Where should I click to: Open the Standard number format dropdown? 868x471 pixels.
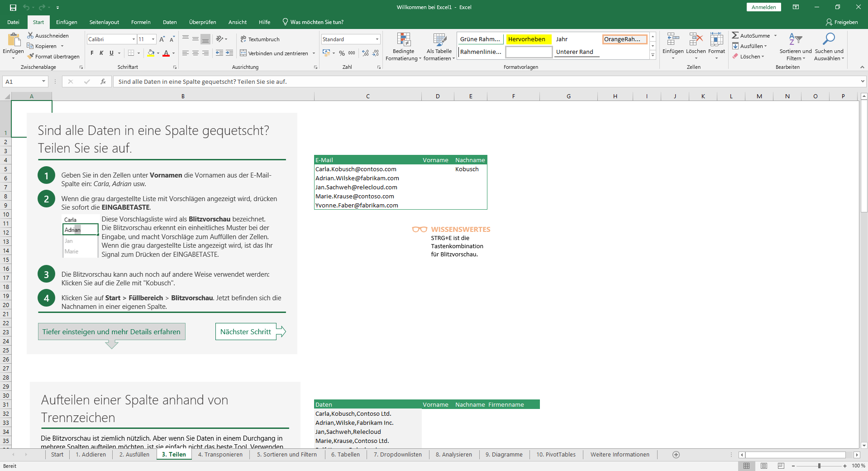click(377, 39)
